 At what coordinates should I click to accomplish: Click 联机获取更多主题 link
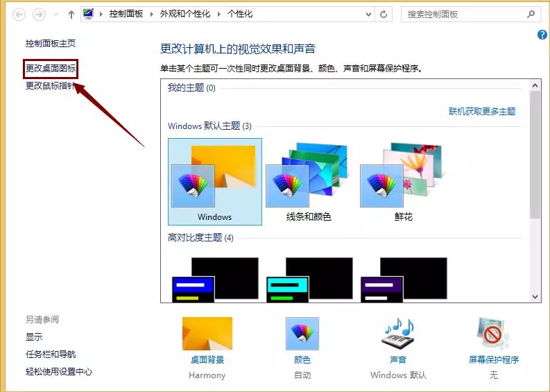coord(482,112)
